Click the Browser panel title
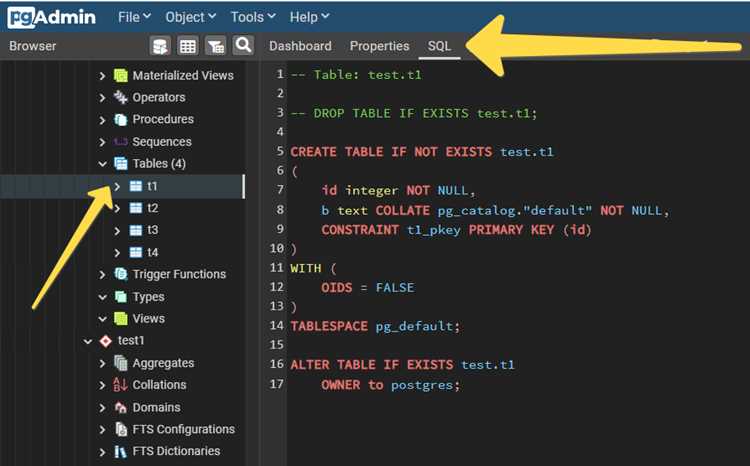750x466 pixels. pos(33,46)
